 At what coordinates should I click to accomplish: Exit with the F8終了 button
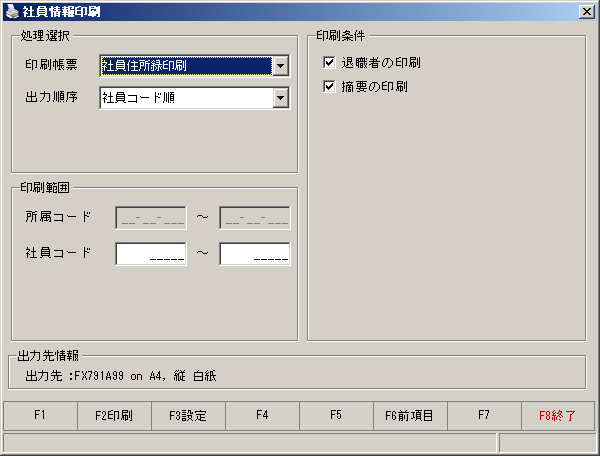558,415
